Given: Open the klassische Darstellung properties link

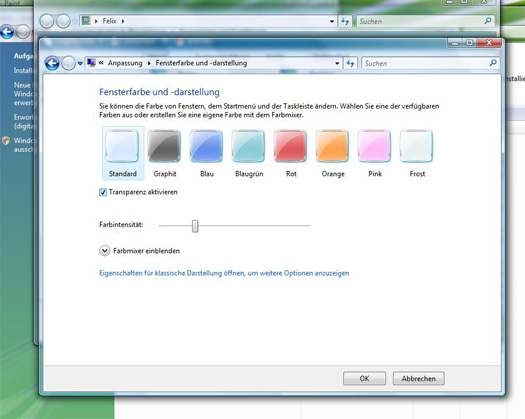Looking at the screenshot, I should coord(224,273).
